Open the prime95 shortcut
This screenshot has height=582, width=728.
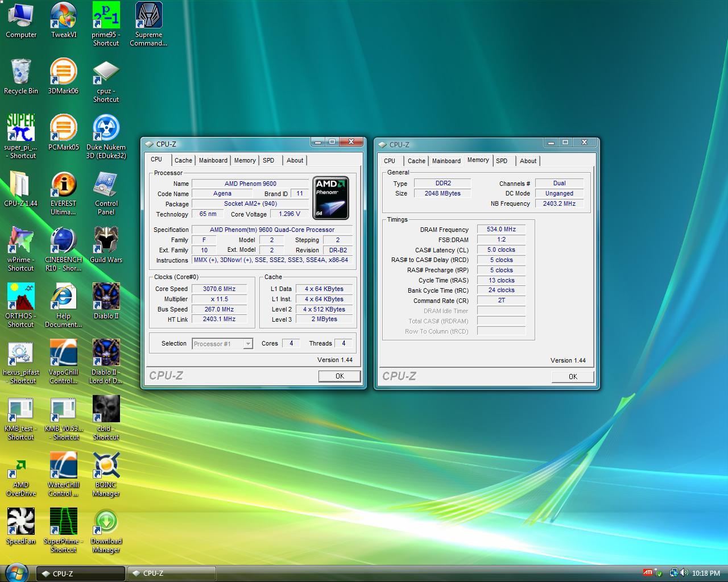pos(106,24)
